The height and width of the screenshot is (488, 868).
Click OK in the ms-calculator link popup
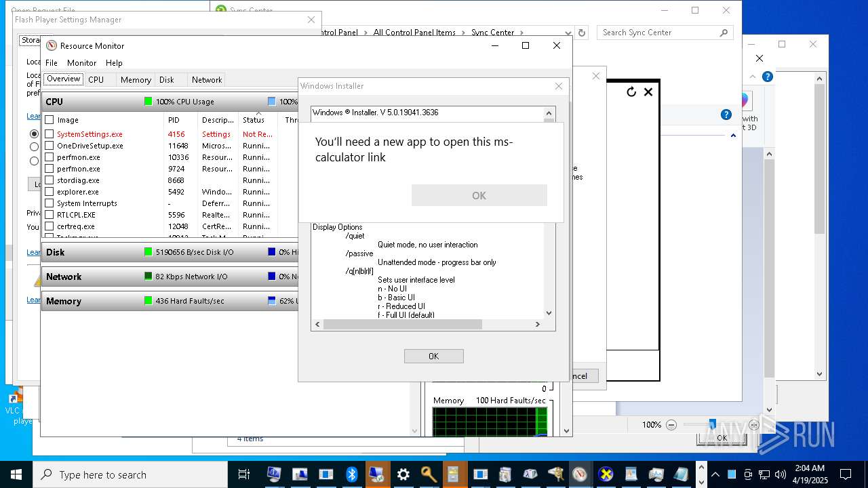click(479, 195)
